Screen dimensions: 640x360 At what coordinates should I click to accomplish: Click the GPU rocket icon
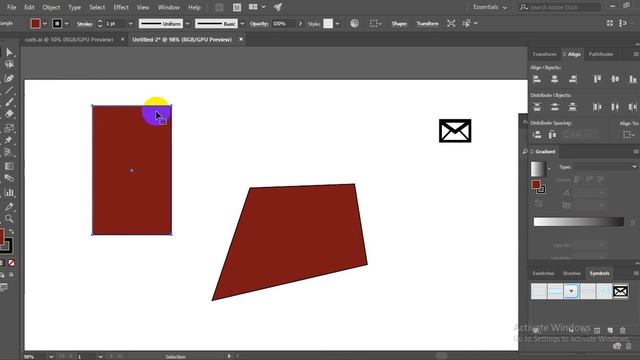tap(278, 7)
